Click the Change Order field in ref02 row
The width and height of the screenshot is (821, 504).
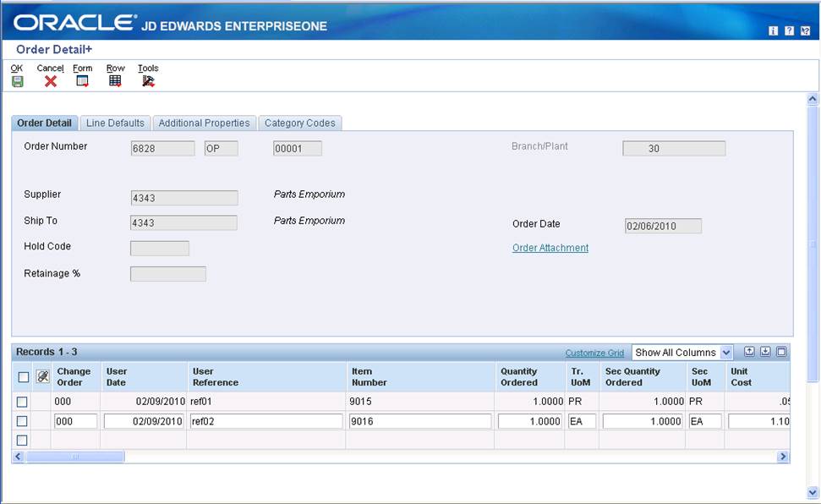(75, 421)
